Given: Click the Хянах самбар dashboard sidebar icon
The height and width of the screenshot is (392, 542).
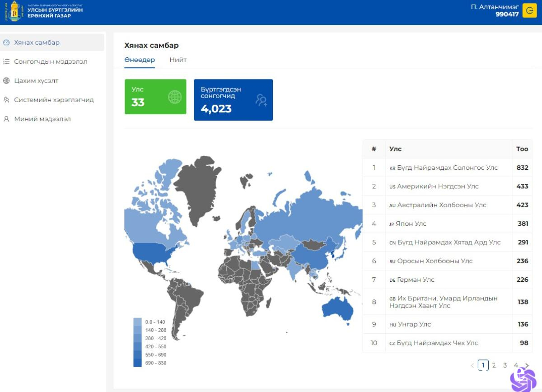Looking at the screenshot, I should (x=6, y=42).
